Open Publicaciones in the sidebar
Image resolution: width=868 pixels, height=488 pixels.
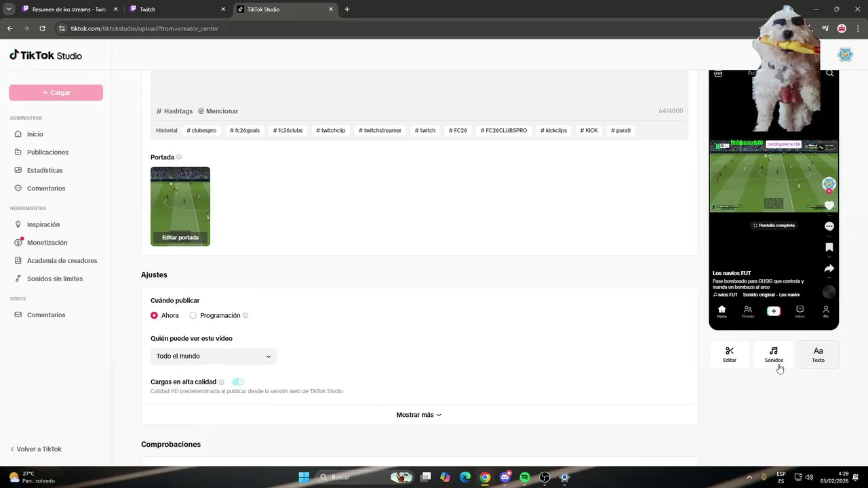[x=47, y=152]
